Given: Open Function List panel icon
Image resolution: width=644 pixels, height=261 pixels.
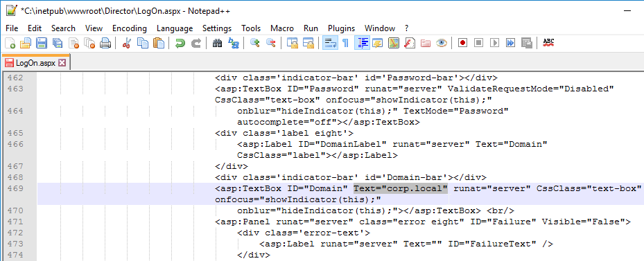Looking at the screenshot, I should [x=410, y=43].
